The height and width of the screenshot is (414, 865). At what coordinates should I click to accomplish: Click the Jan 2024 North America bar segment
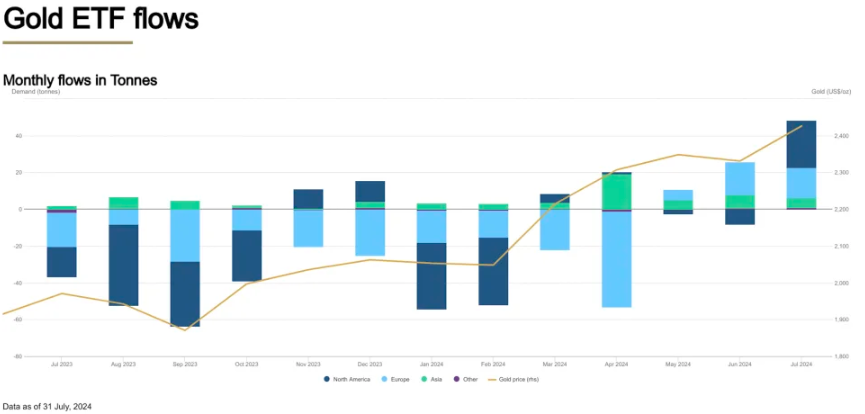tap(431, 276)
